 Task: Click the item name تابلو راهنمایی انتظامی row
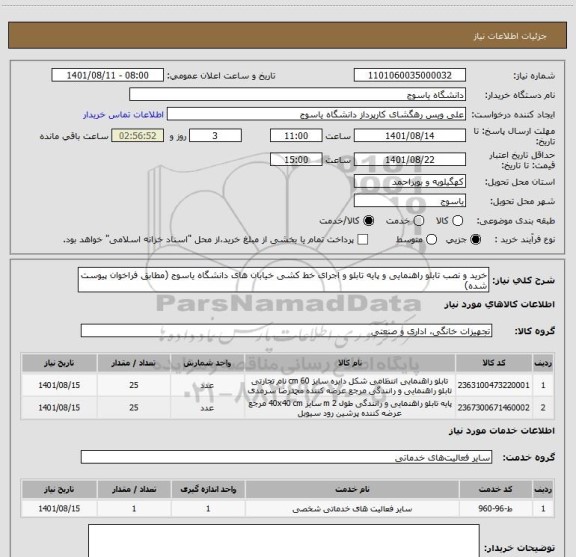click(350, 385)
